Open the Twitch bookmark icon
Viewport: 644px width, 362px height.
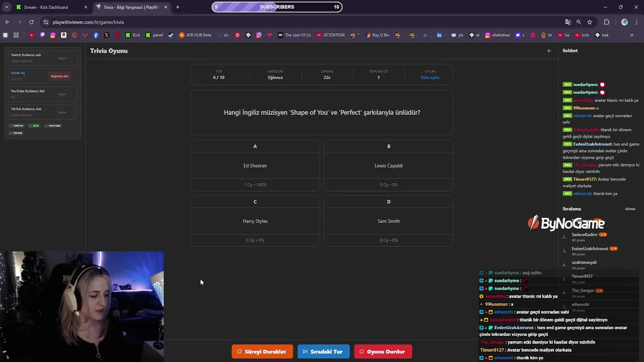42,35
